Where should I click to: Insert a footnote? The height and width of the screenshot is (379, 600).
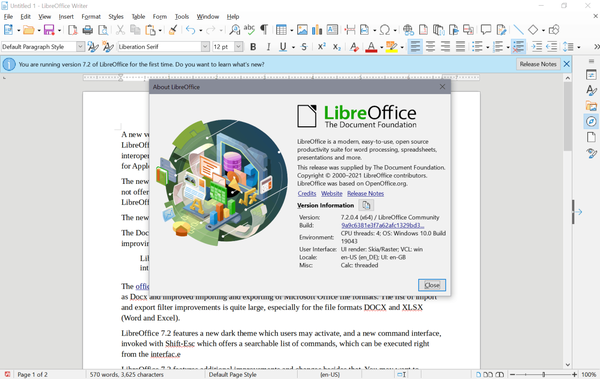point(423,30)
